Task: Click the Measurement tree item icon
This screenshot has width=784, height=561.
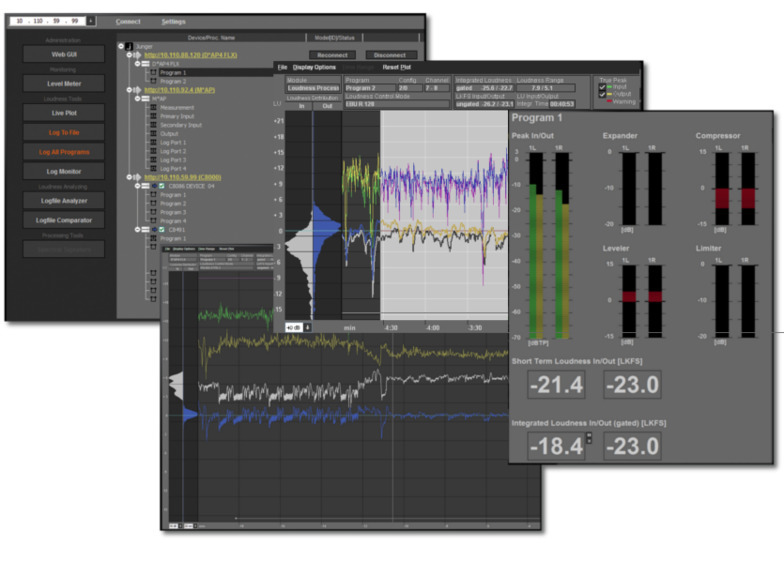Action: click(x=153, y=108)
